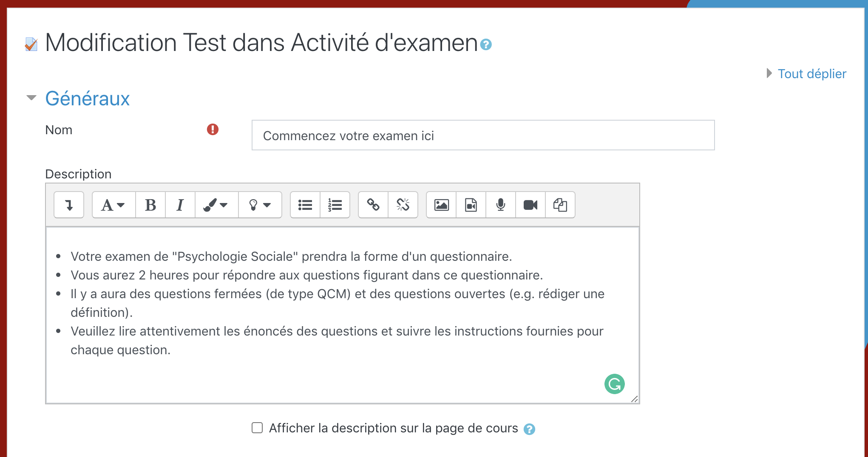Screen dimensions: 868x457
Task: Click the insert link icon
Action: (373, 205)
